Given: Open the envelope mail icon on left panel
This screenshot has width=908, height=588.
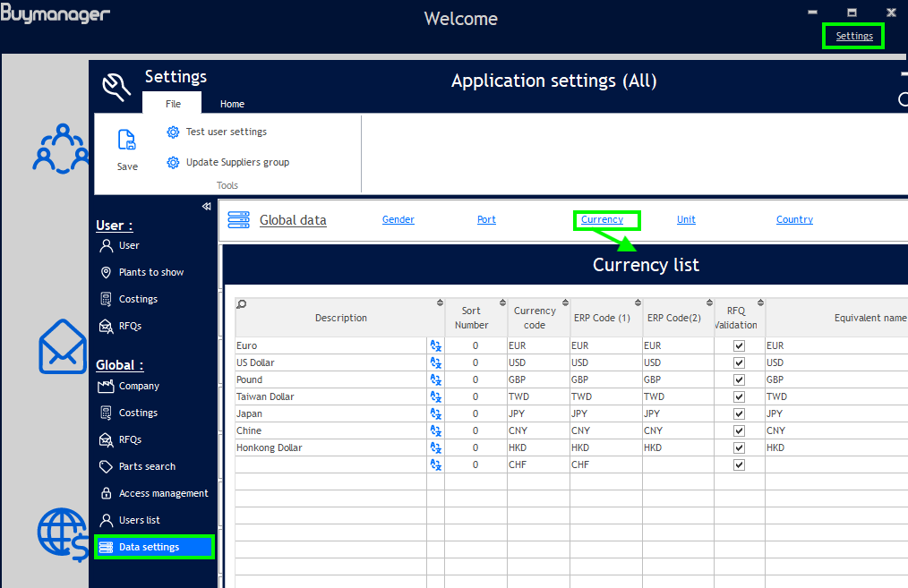Looking at the screenshot, I should click(63, 346).
